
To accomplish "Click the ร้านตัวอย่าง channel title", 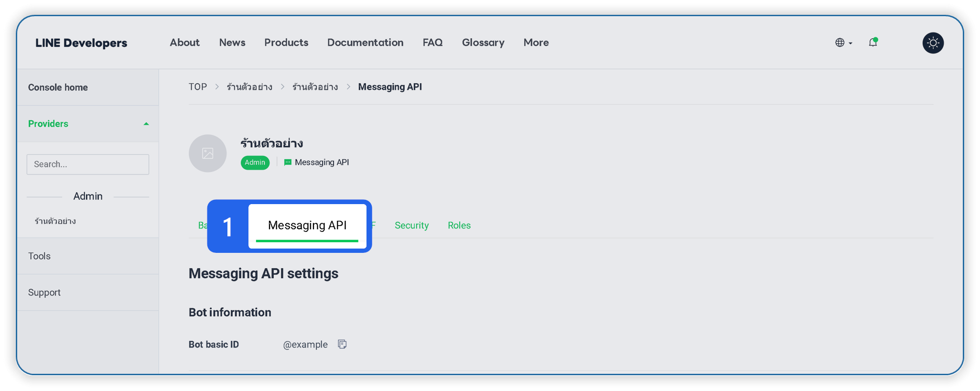I will 272,143.
